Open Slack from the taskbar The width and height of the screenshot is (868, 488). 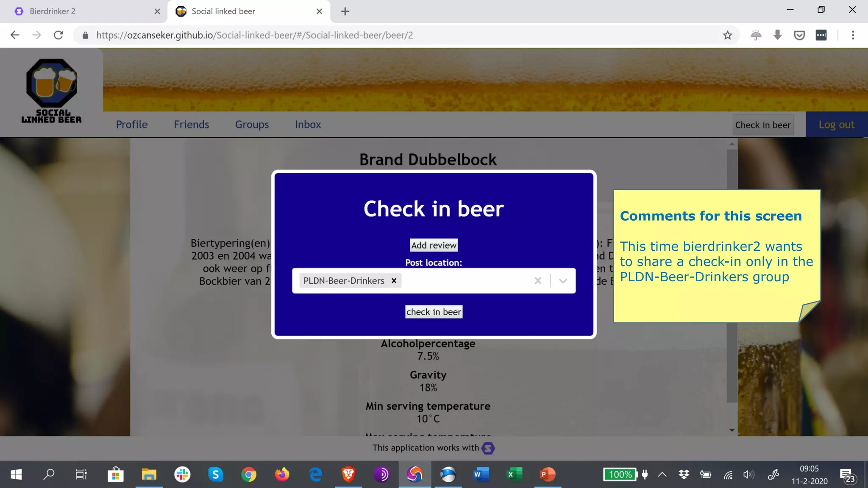[x=182, y=474]
